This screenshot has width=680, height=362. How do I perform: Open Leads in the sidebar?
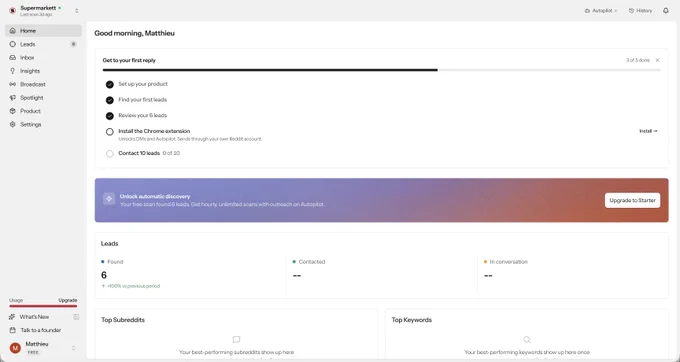pyautogui.click(x=43, y=44)
